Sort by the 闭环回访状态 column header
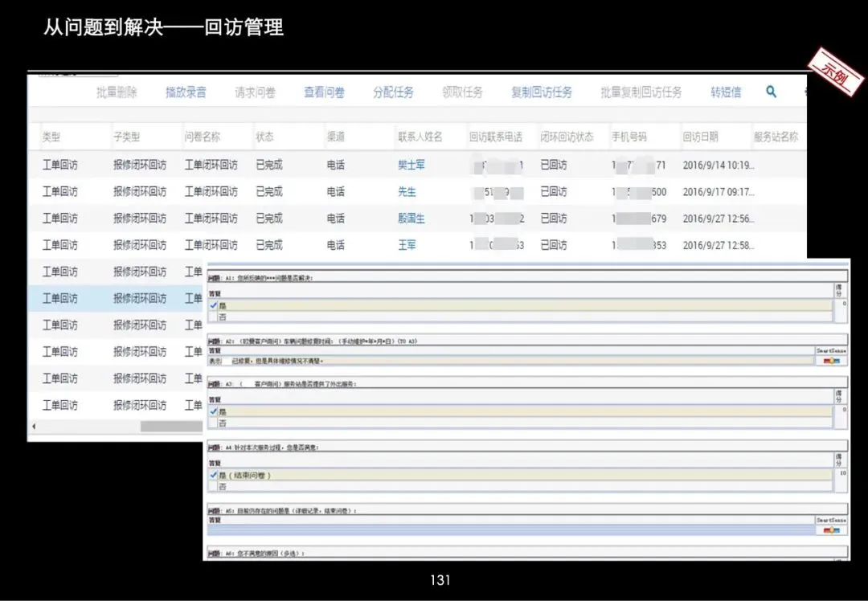868x601 pixels. (x=567, y=137)
